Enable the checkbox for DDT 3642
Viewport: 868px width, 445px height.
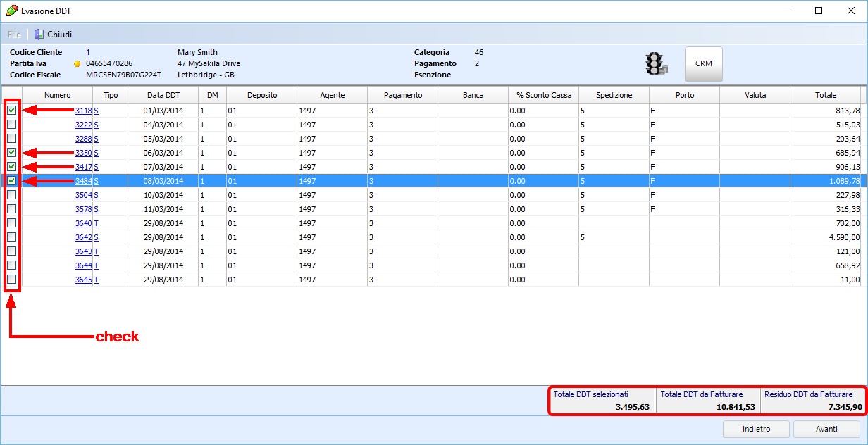12,237
